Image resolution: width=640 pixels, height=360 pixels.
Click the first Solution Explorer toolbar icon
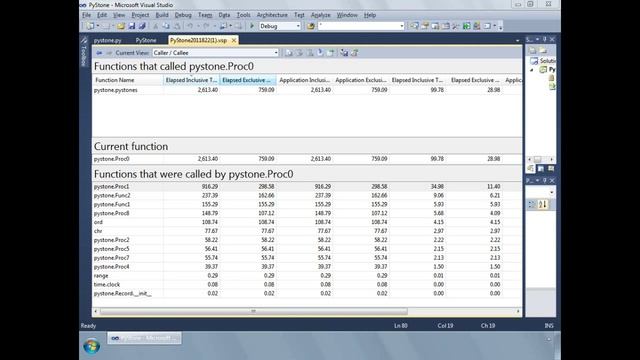532,50
